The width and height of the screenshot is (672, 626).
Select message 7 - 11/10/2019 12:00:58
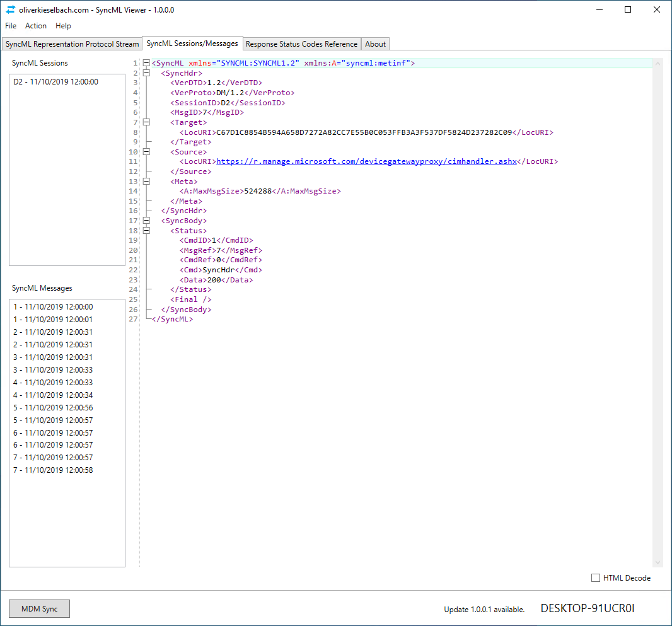[x=52, y=470]
